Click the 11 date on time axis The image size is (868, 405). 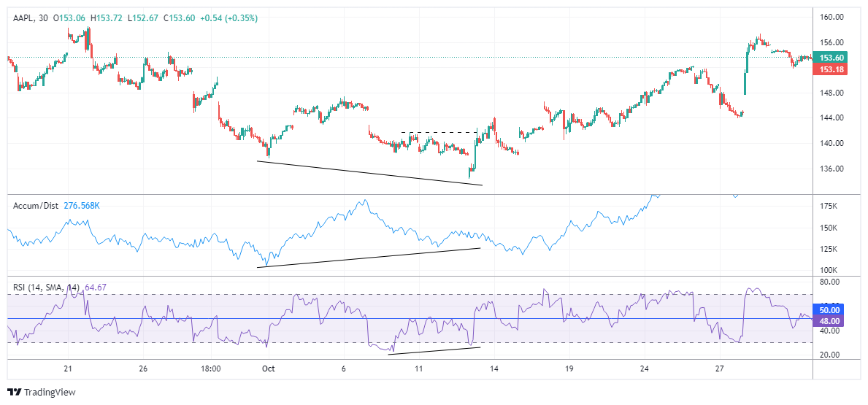click(419, 369)
